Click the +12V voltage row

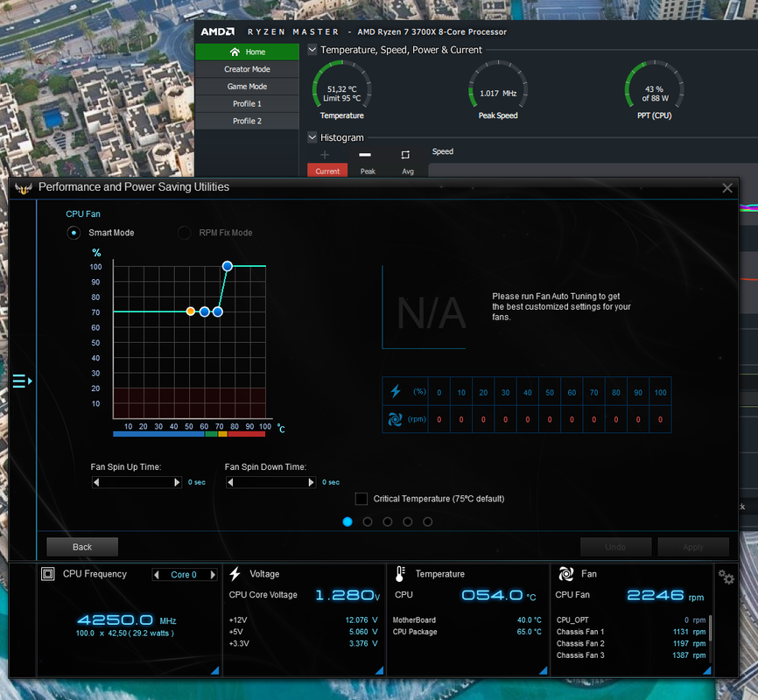click(303, 619)
